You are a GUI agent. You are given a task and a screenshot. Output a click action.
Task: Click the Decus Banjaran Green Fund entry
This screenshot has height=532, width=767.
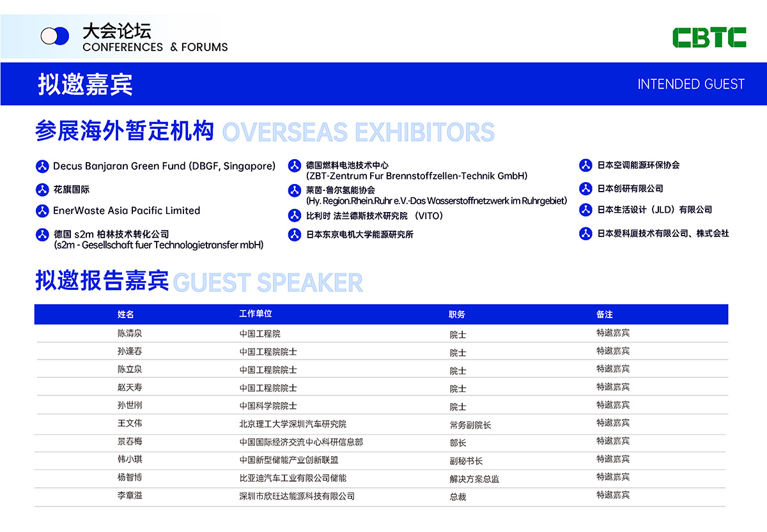pos(164,166)
